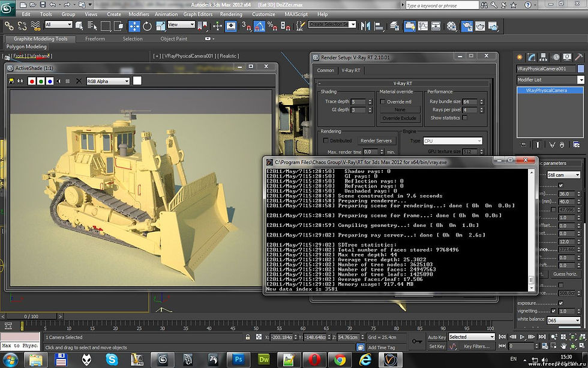Open the white balance D65 dropdown
The width and height of the screenshot is (588, 368).
[563, 321]
